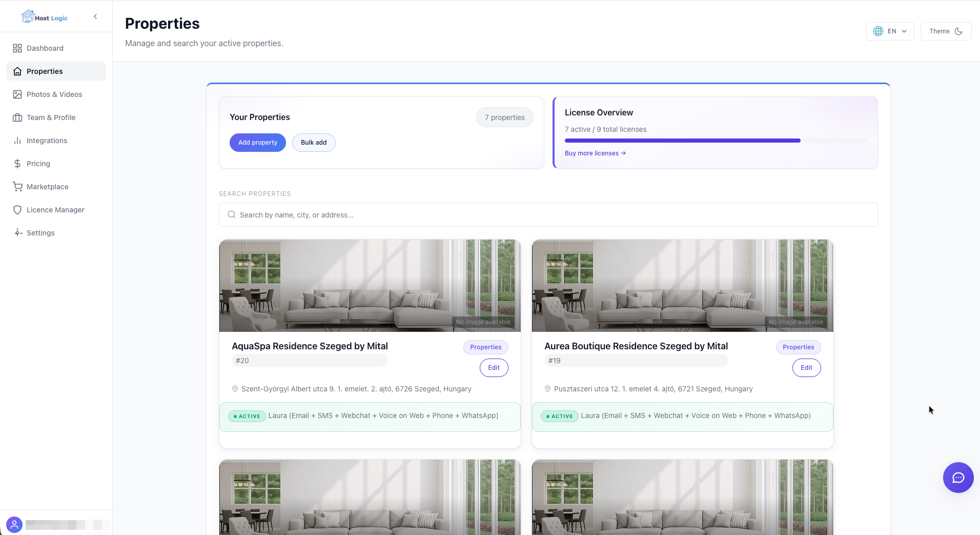Click the location pin on AquaSpa address
The height and width of the screenshot is (535, 980).
click(235, 389)
